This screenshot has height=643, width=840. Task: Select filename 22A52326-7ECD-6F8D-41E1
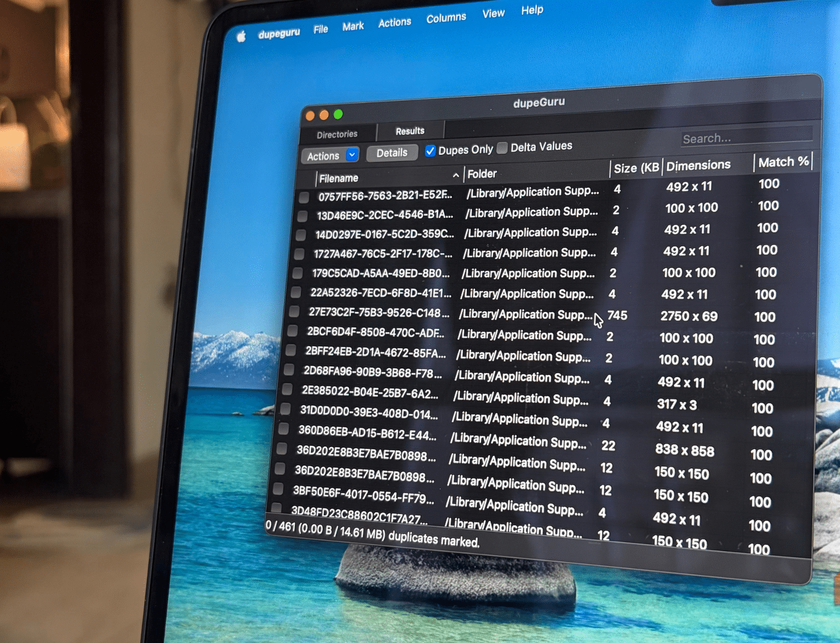[x=381, y=292]
